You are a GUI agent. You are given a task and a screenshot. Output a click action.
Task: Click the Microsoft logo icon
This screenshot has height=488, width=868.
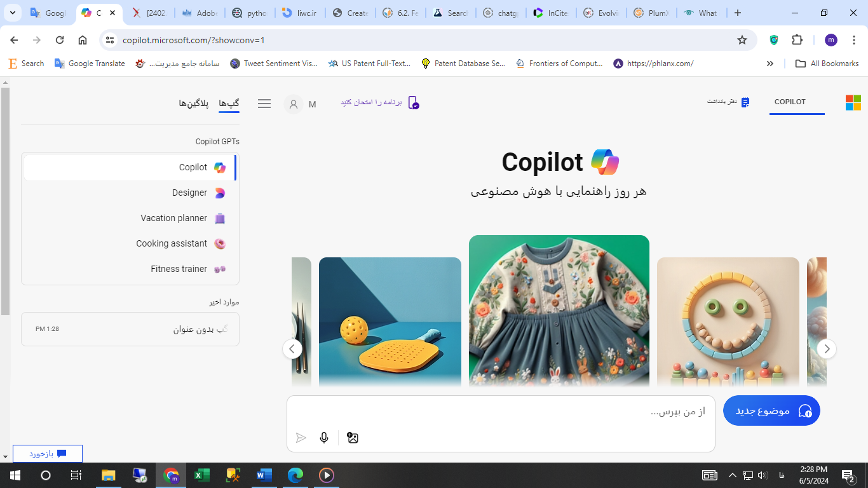click(x=853, y=102)
